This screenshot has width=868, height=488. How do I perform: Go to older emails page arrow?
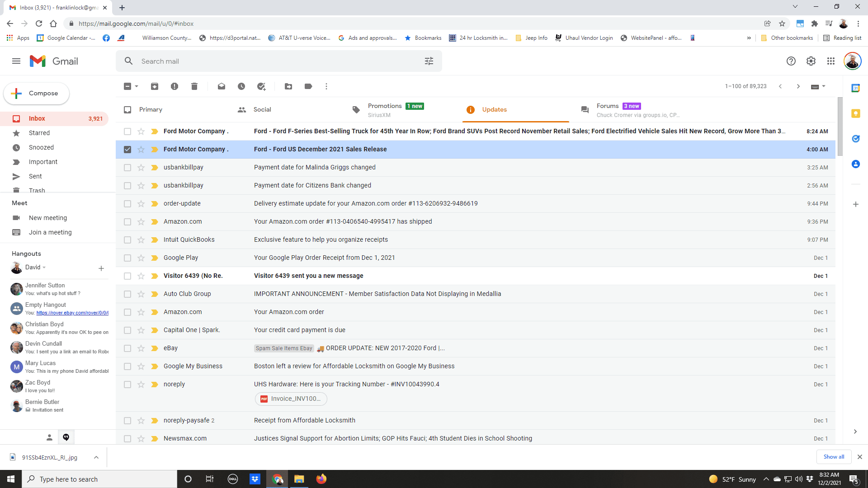pos(798,86)
